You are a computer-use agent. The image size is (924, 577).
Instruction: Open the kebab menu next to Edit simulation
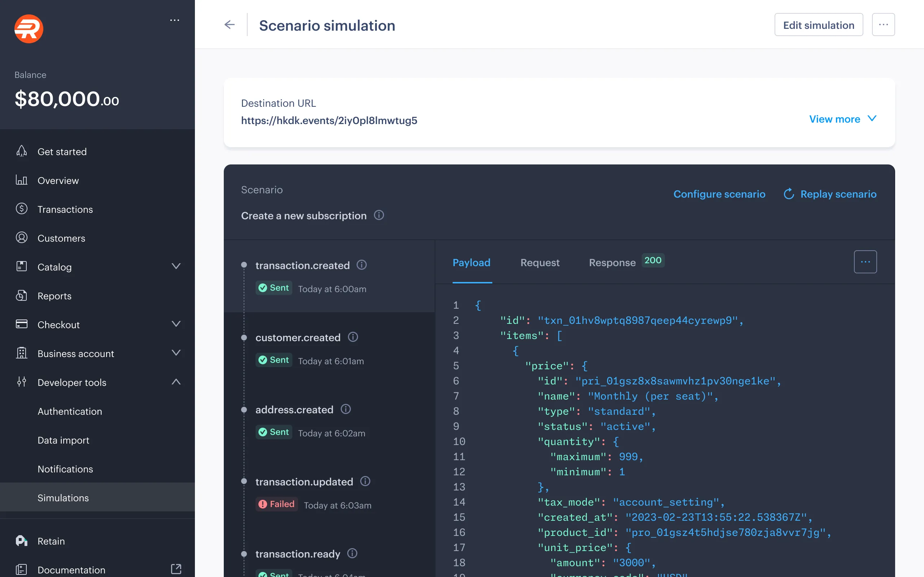click(x=884, y=25)
